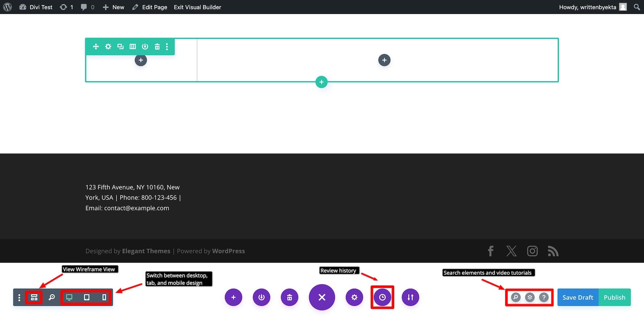The height and width of the screenshot is (317, 644).
Task: Click the Facebook footer icon
Action: click(x=491, y=251)
